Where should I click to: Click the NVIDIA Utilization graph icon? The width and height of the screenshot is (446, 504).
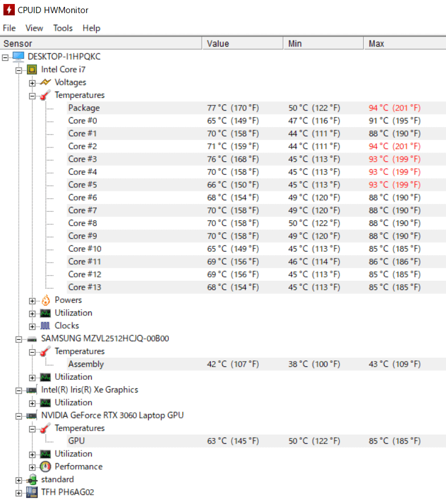46,454
